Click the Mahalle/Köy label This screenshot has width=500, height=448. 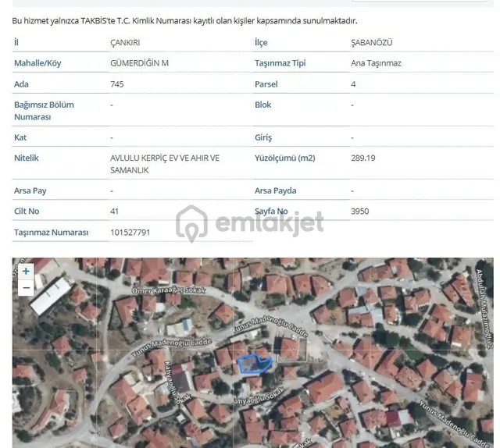[x=37, y=63]
